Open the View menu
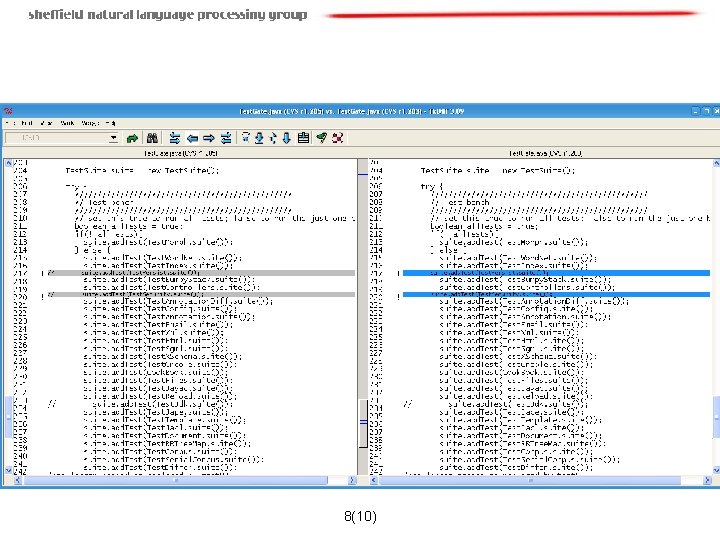The width and height of the screenshot is (720, 540). click(46, 123)
